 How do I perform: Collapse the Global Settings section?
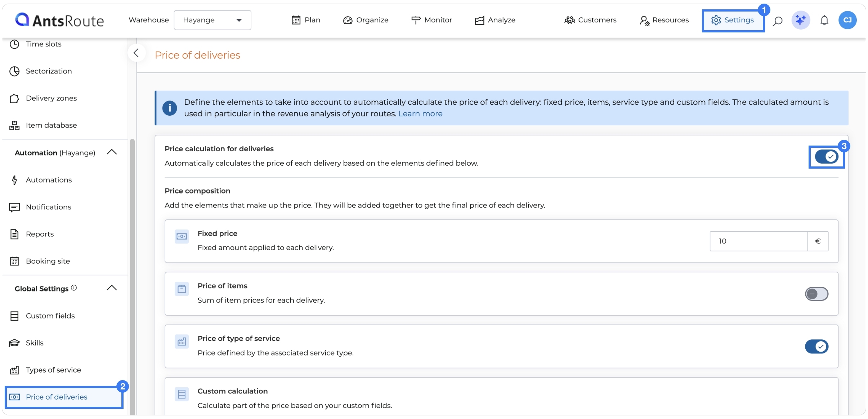pos(112,288)
